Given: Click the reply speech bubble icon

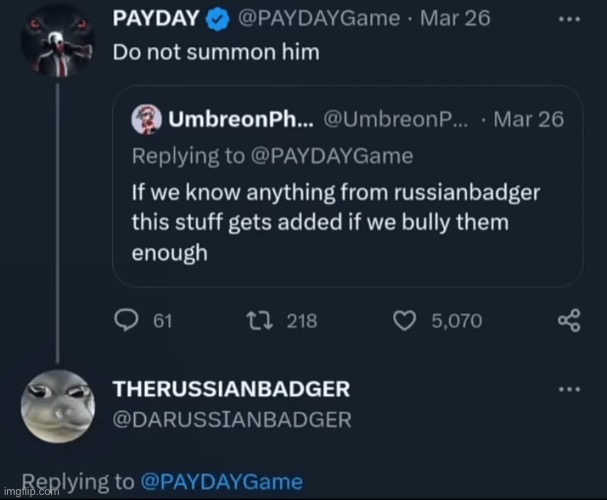Looking at the screenshot, I should (x=127, y=320).
